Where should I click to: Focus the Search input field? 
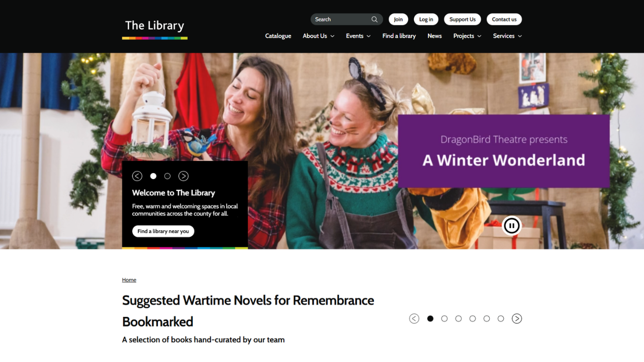341,20
